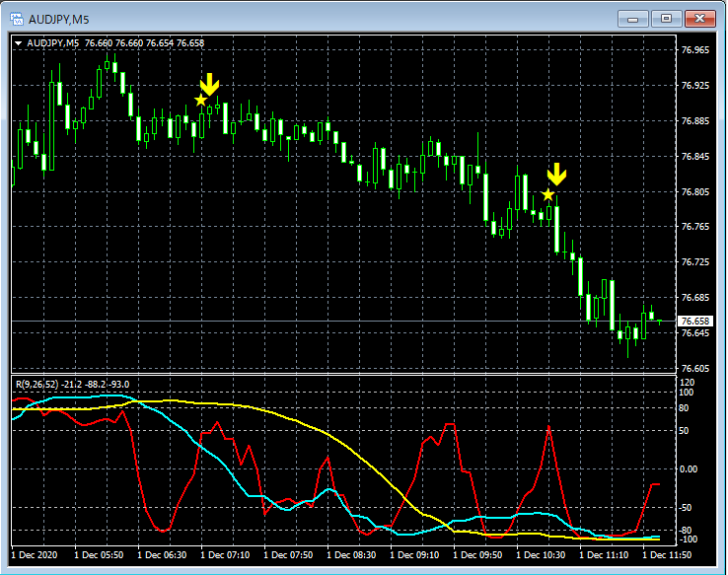Viewport: 728px width, 575px height.
Task: Click the indicator scale value 50
Action: click(686, 432)
